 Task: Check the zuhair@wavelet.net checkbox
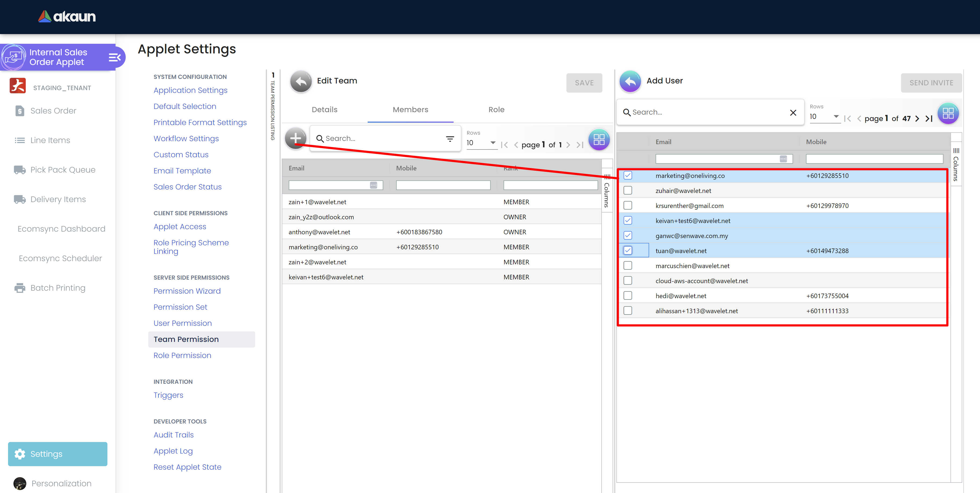pyautogui.click(x=628, y=191)
